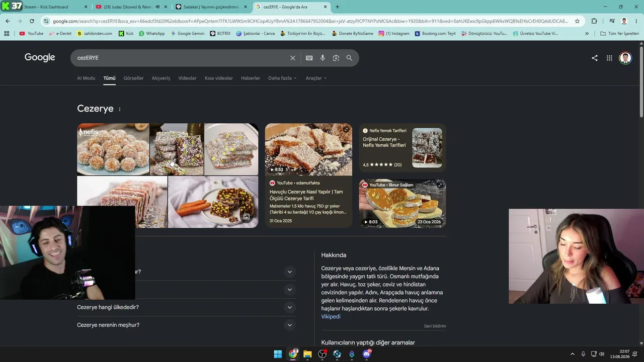Show 'Haberler' news results
644x362 pixels.
coord(251,78)
